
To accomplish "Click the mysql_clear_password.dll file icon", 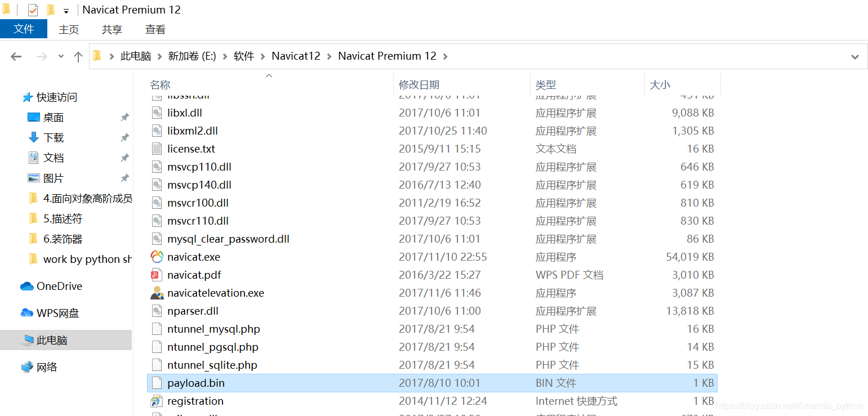I will (157, 239).
